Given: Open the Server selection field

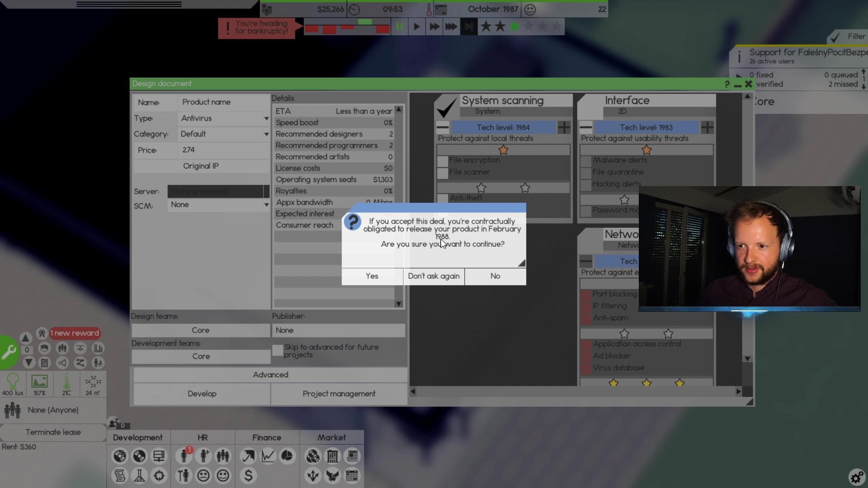Looking at the screenshot, I should pyautogui.click(x=218, y=191).
